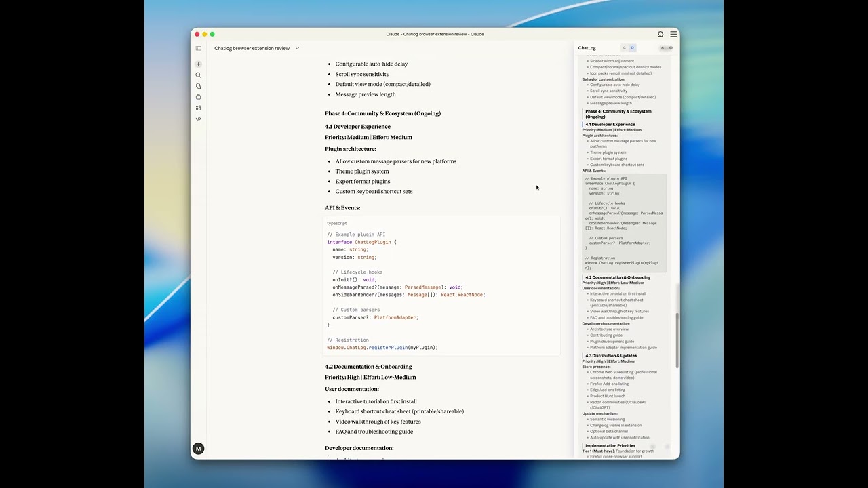Click 'Architecture overview' in ChatLog panel
Screen dimensions: 868x488
[x=609, y=329]
